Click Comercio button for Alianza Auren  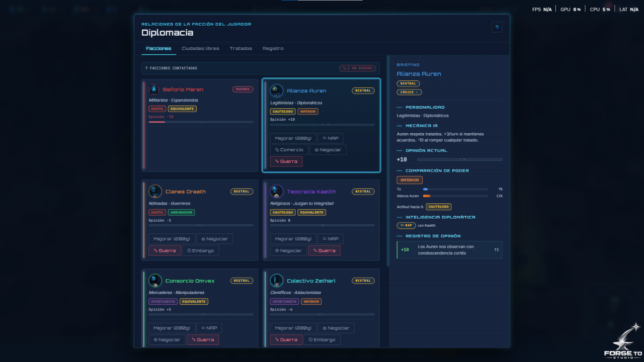[289, 150]
